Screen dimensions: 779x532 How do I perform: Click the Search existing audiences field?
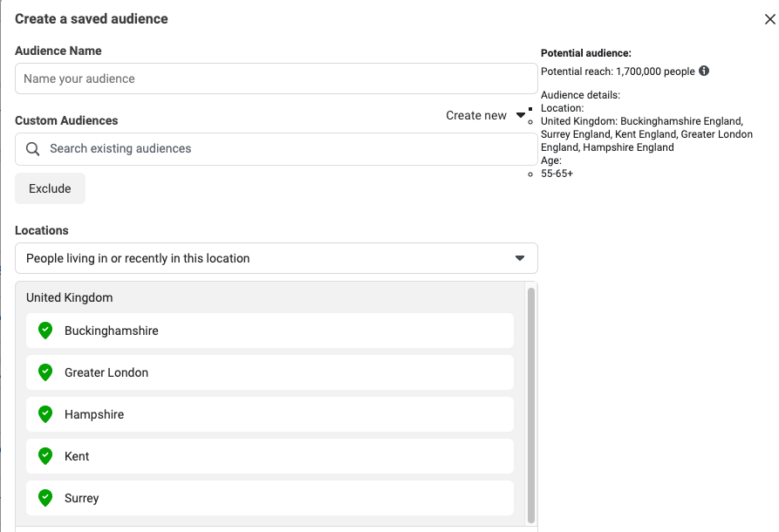(277, 148)
